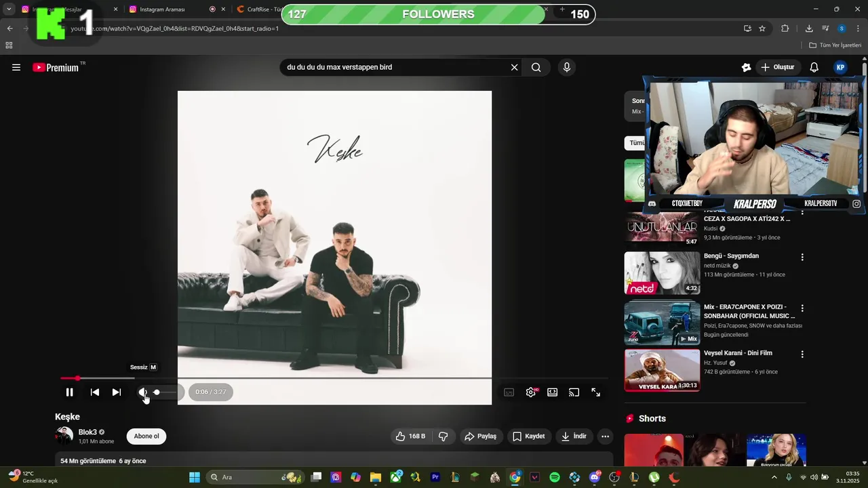Screen dimensions: 868x488
Task: Play the Veysel Karani Dini Film thumbnail
Action: click(662, 370)
